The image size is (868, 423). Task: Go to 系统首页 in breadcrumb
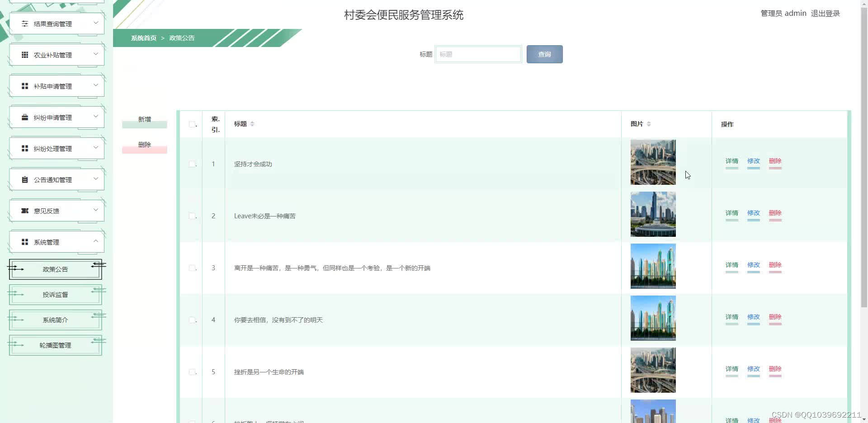[x=144, y=38]
